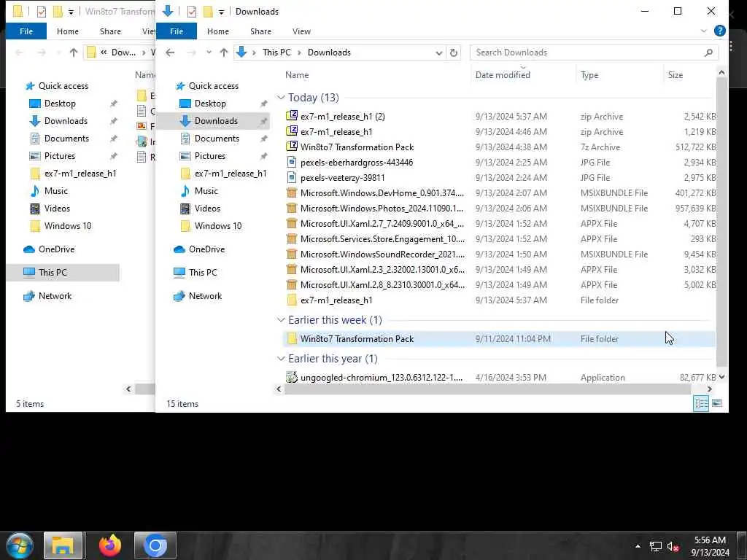Select Desktop in Downloads navigation pane
This screenshot has width=747, height=560.
[x=210, y=104]
